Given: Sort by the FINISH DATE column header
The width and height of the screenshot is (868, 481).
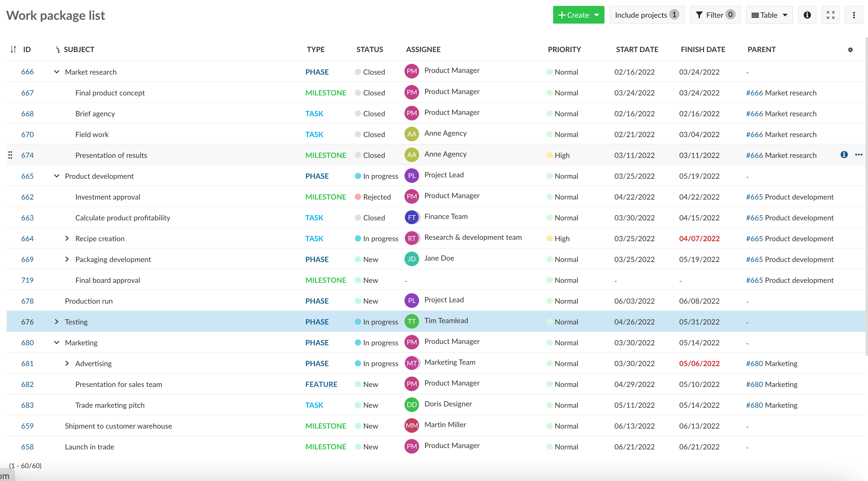Looking at the screenshot, I should [x=703, y=50].
